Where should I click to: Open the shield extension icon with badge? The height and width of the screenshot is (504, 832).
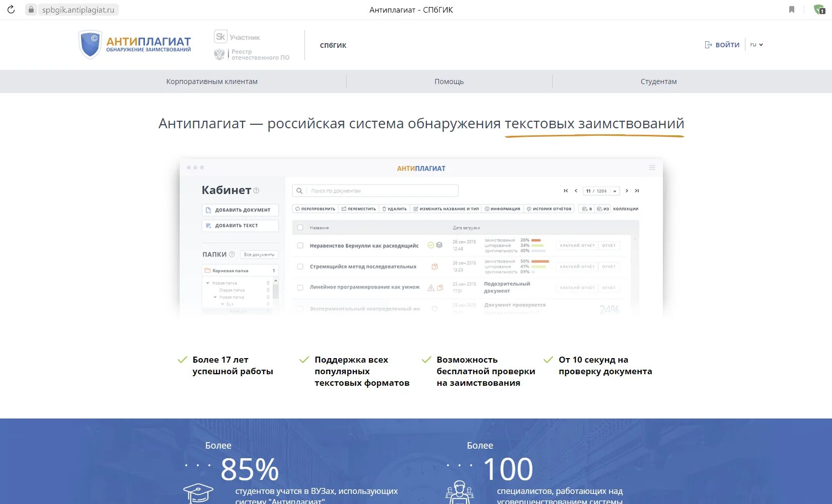coord(819,10)
